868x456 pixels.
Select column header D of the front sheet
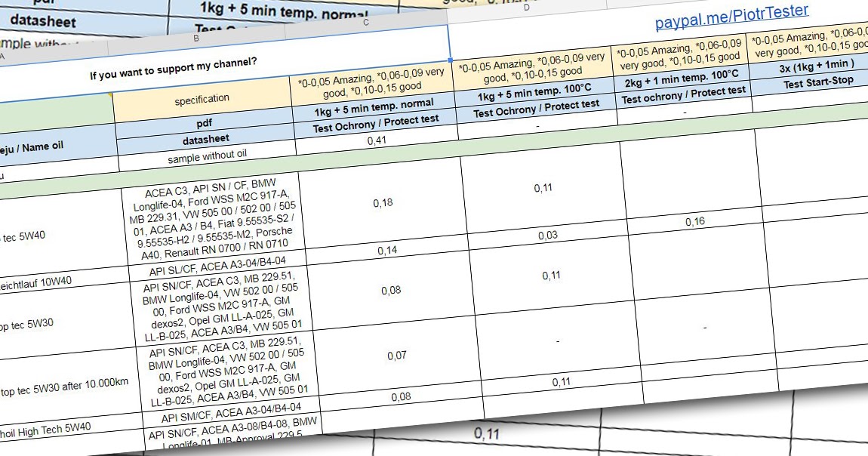click(x=526, y=8)
